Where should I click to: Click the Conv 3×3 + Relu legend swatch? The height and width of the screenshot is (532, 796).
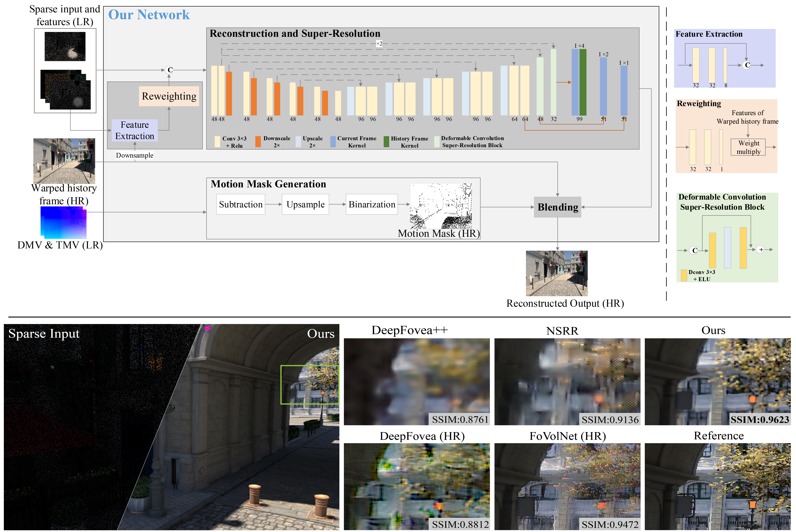(x=217, y=141)
